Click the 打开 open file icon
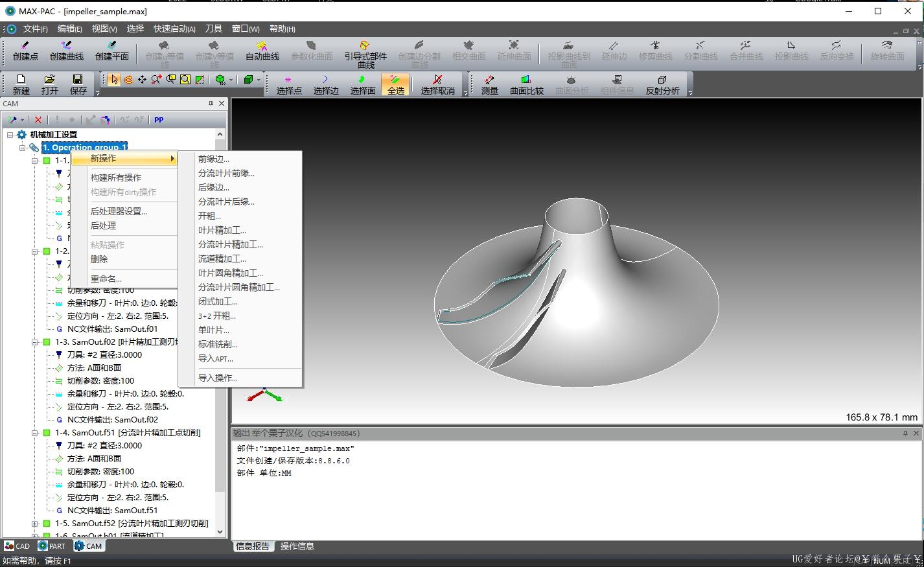The height and width of the screenshot is (567, 924). 49,85
